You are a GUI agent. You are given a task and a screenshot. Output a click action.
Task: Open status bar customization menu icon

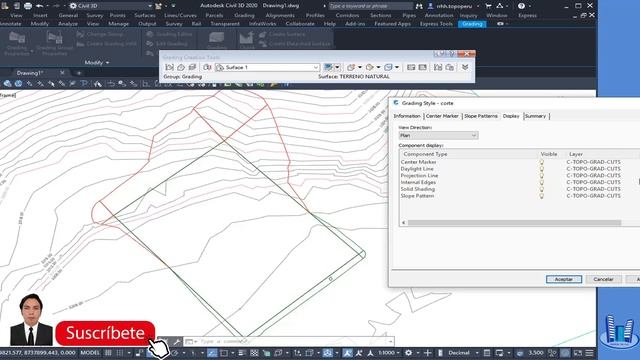(x=589, y=353)
